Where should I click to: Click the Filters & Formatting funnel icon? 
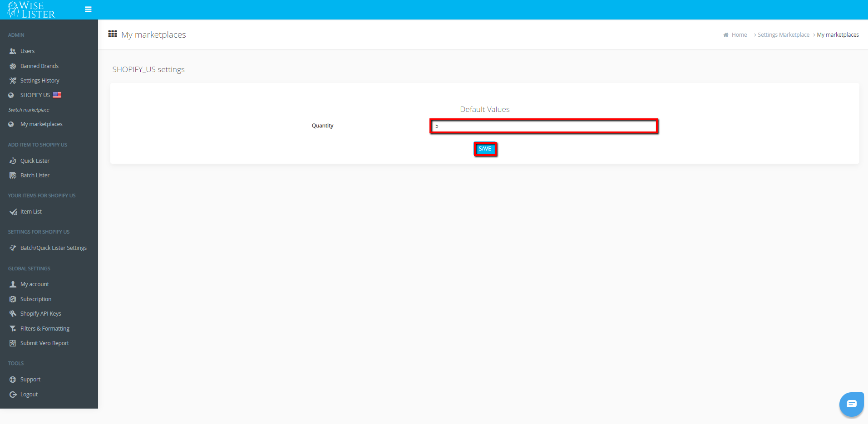[x=13, y=329]
